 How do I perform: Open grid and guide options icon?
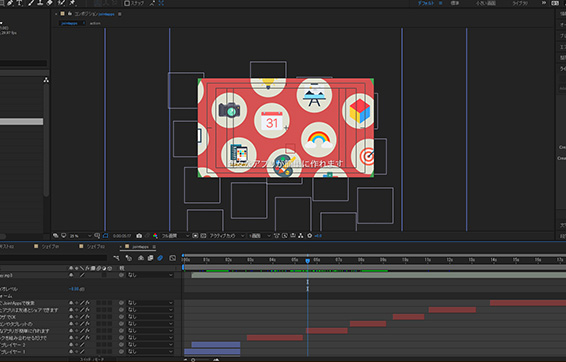coord(97,236)
